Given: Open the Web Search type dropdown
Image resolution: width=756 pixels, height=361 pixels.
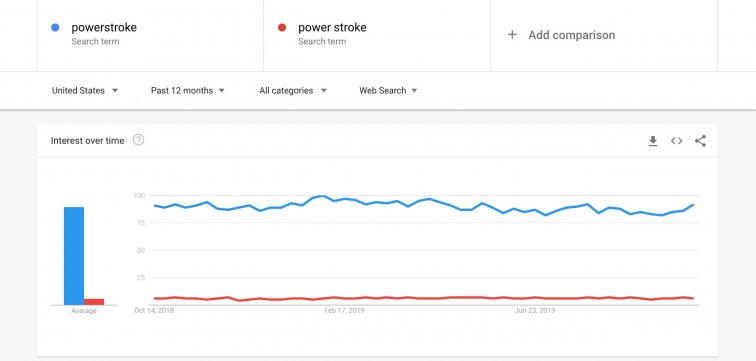Looking at the screenshot, I should pos(388,91).
